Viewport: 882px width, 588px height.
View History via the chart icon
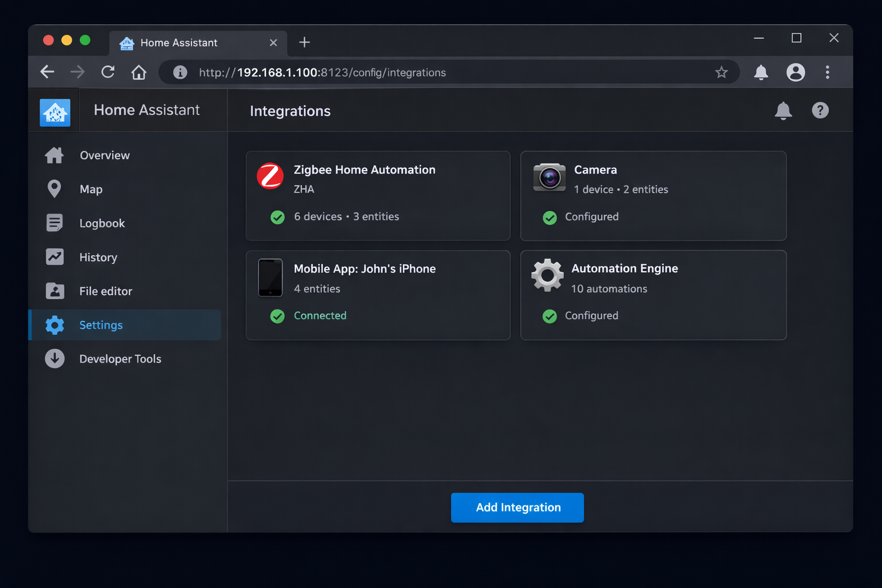[55, 257]
